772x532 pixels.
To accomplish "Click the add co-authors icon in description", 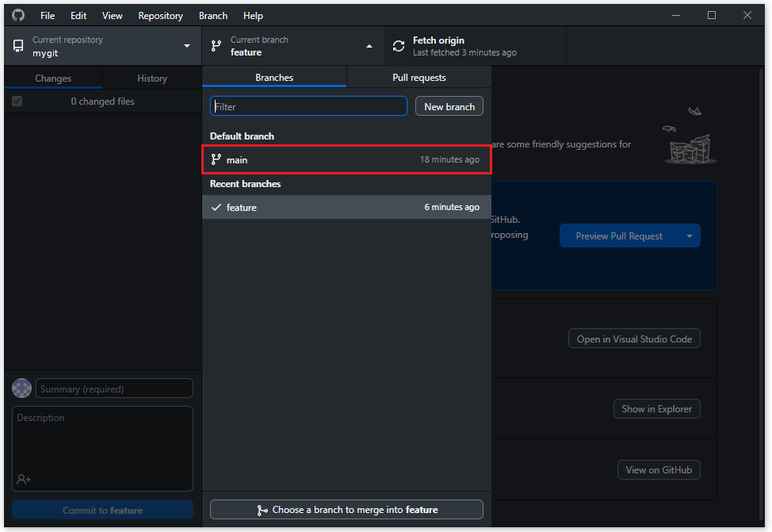I will point(24,479).
